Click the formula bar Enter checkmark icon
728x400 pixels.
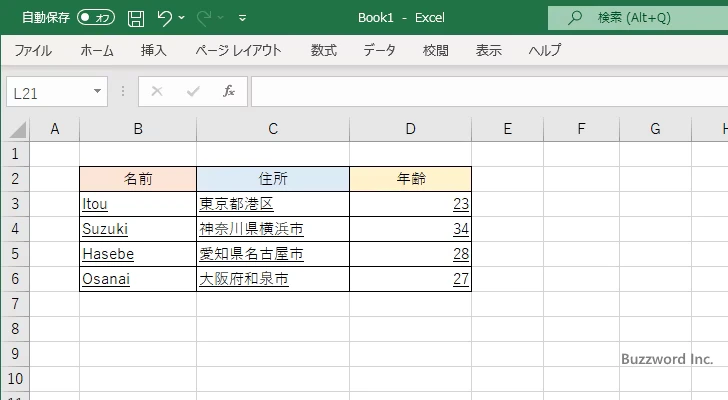(193, 91)
